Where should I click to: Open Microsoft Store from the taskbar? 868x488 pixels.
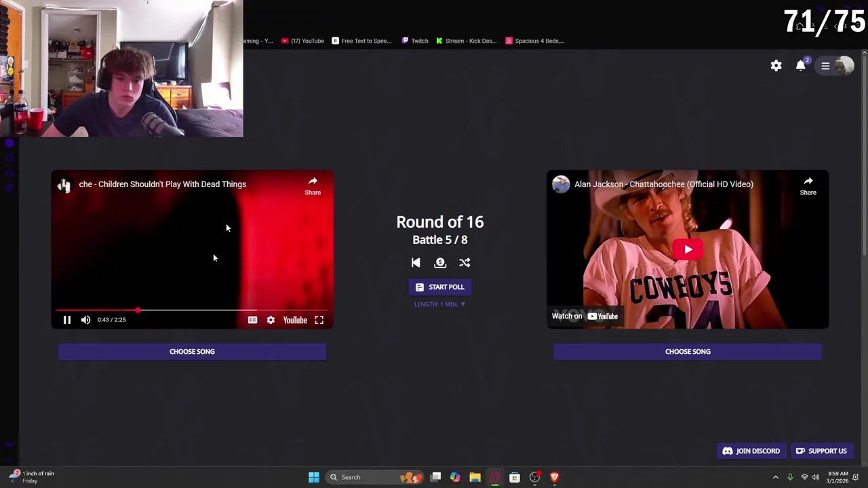(515, 477)
